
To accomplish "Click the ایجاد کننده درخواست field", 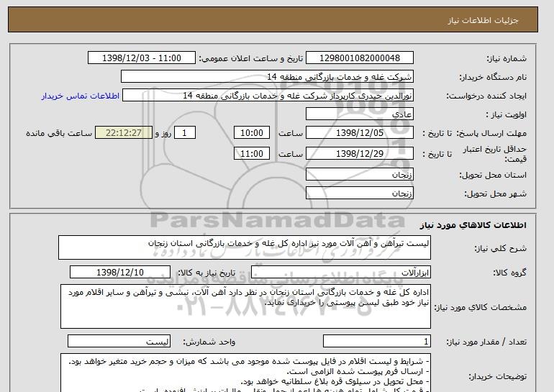I will (x=268, y=96).
